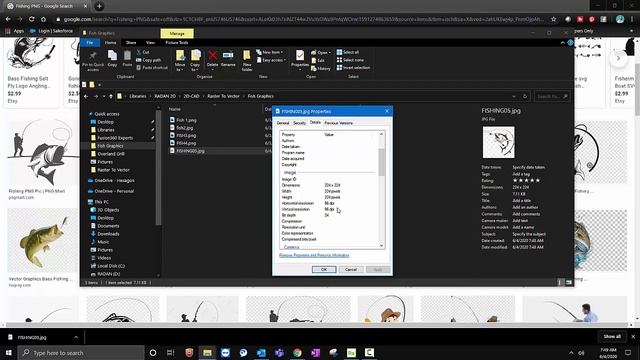Go back with Explorer back arrow
640x360 pixels.
(86, 96)
